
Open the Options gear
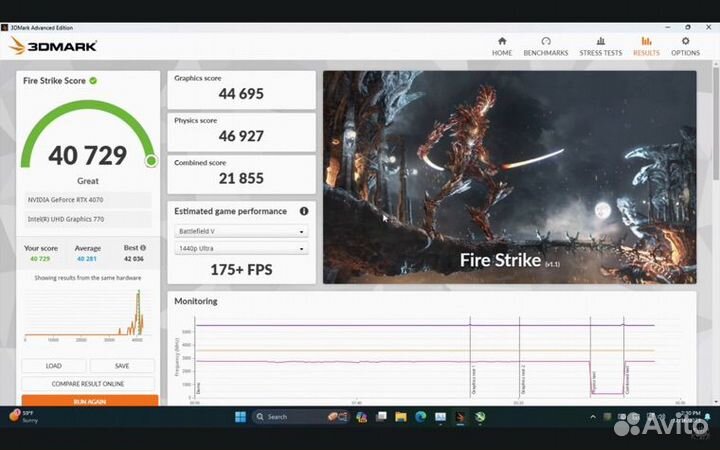(685, 47)
